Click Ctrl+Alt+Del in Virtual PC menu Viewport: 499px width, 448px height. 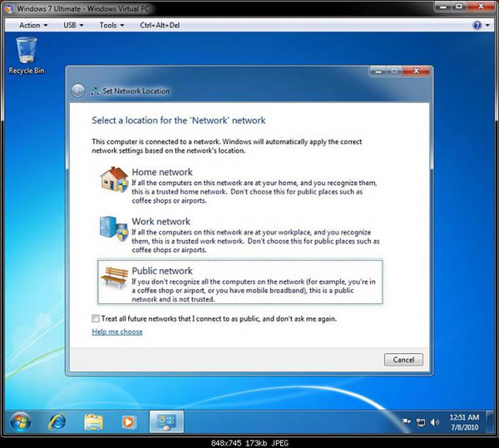(160, 25)
